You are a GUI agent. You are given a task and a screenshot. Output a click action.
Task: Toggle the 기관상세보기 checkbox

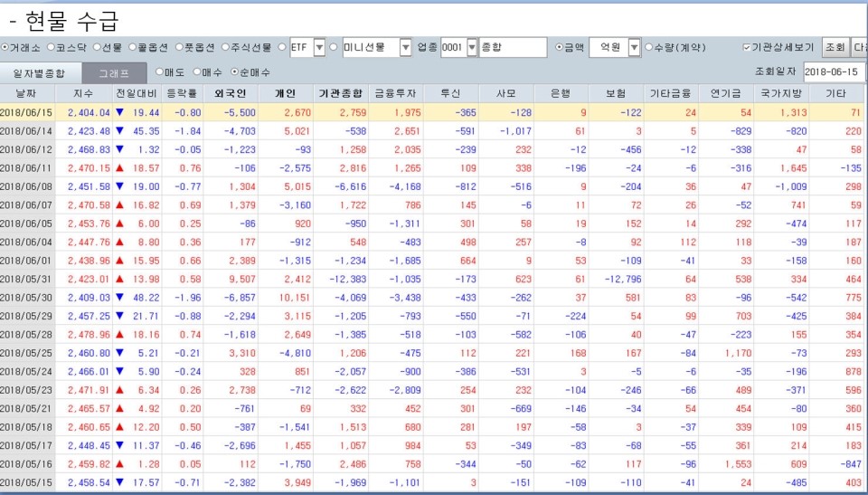tap(747, 48)
